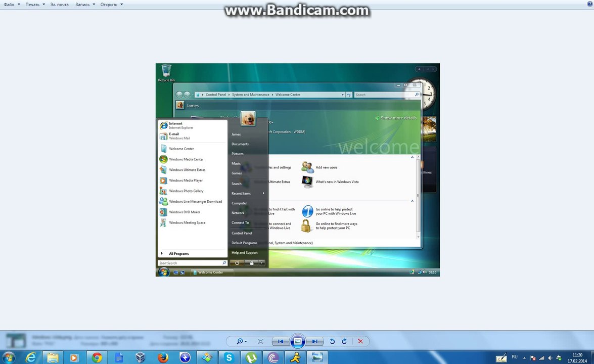This screenshot has width=594, height=364.
Task: Click What's new in Windows Vista entry
Action: click(330, 182)
